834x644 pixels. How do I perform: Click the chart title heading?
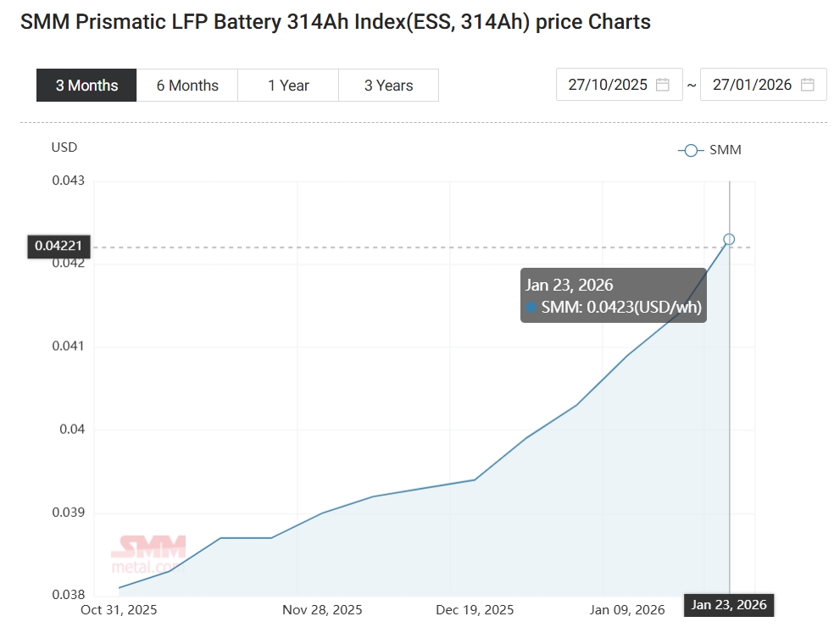(x=336, y=22)
